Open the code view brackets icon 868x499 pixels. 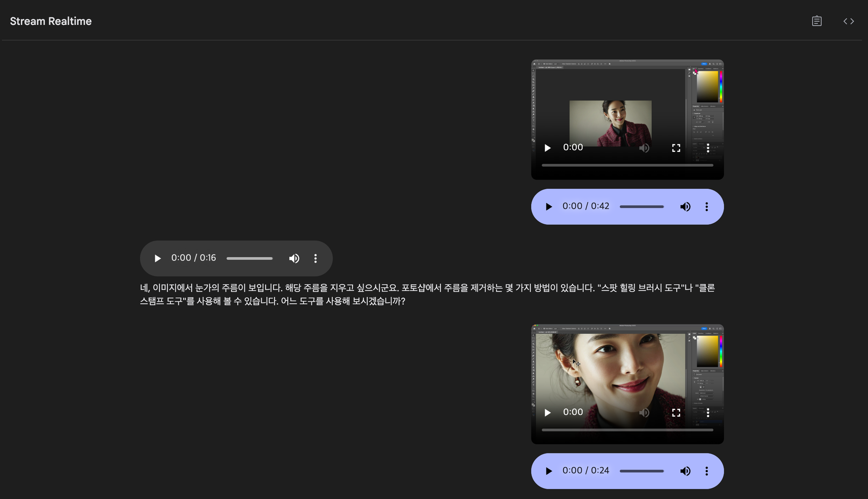[x=848, y=21]
